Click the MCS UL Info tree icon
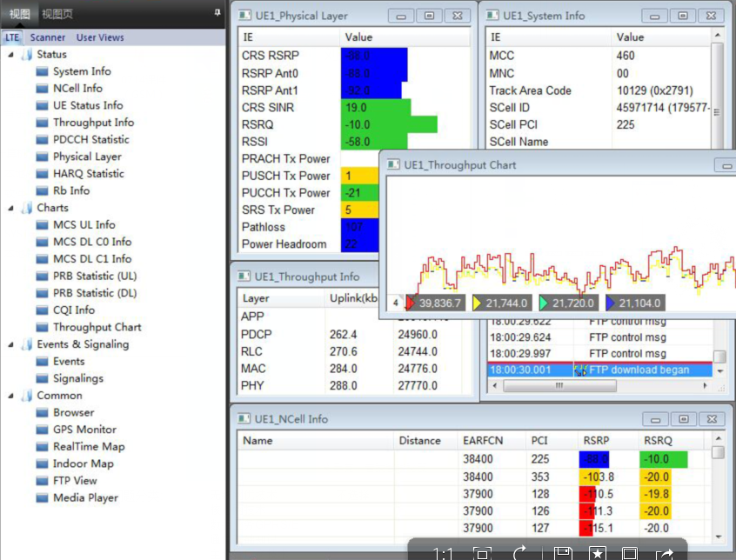This screenshot has width=736, height=560. tap(43, 225)
